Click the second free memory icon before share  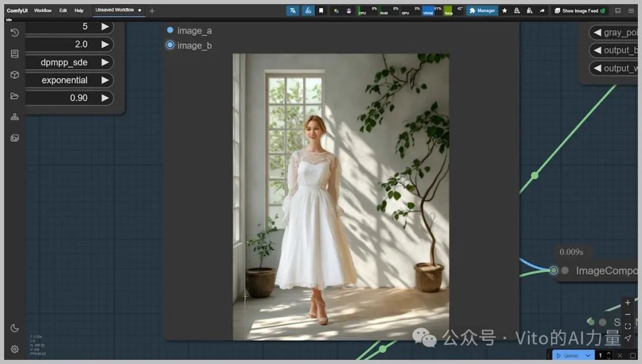530,11
